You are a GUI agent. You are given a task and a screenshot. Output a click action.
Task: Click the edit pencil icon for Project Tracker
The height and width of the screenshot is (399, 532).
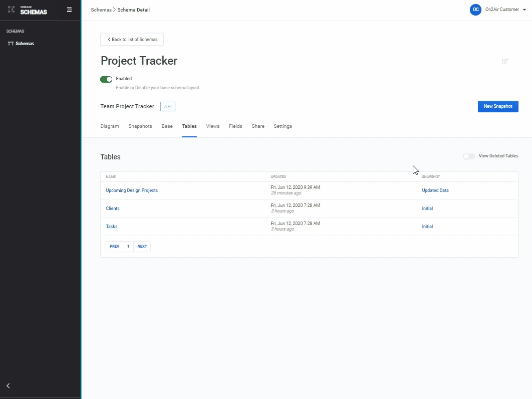coord(505,61)
